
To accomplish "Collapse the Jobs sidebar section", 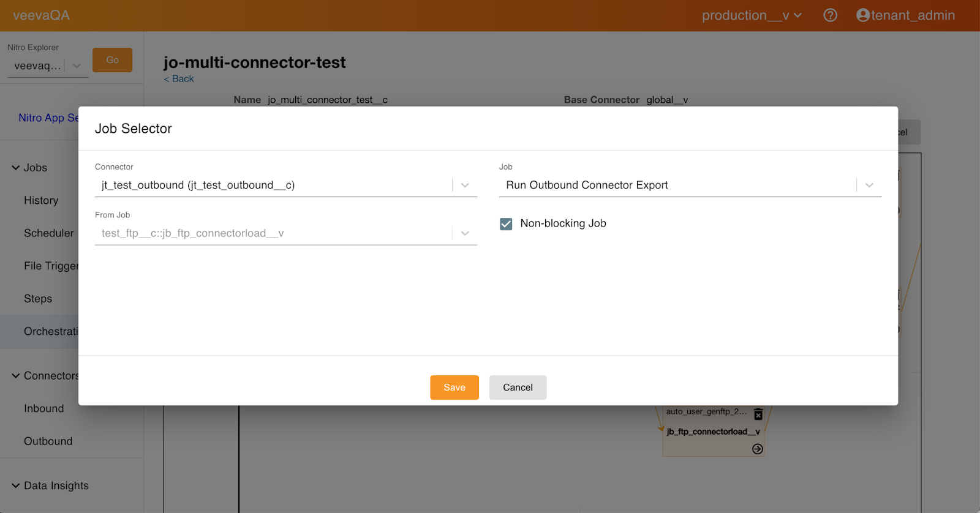I will [16, 168].
